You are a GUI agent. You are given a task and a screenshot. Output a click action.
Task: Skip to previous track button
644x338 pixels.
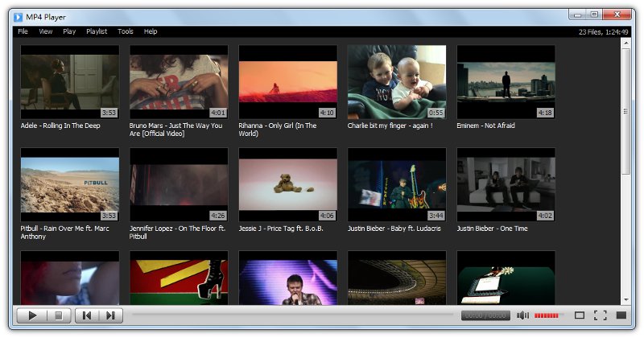[87, 315]
